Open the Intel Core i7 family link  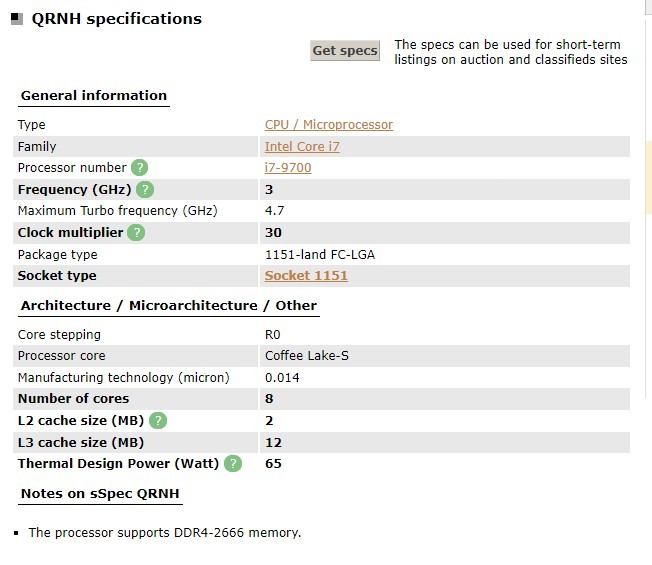pos(302,146)
